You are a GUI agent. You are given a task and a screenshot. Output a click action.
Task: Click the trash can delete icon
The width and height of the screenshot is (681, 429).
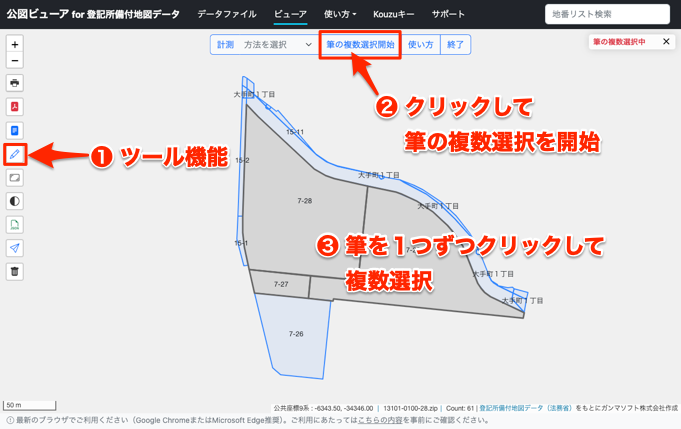[14, 271]
